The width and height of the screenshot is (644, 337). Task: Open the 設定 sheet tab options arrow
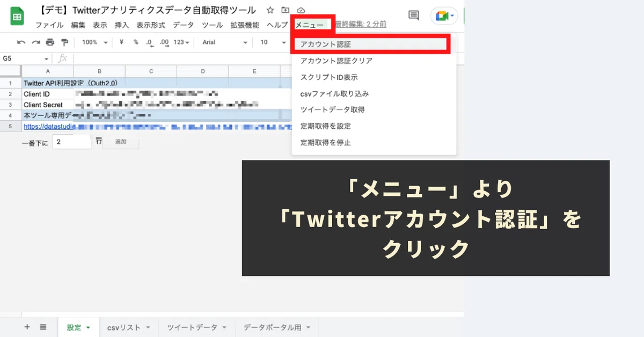click(88, 327)
